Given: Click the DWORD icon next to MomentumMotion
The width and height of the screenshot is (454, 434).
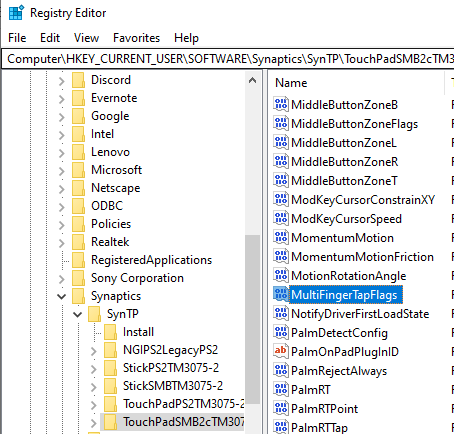Looking at the screenshot, I should (x=281, y=237).
